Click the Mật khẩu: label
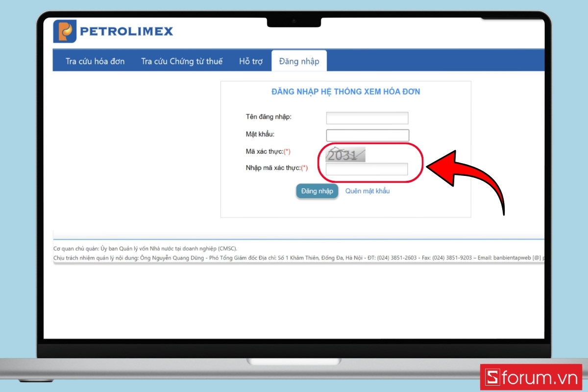This screenshot has width=588, height=392. [x=260, y=134]
